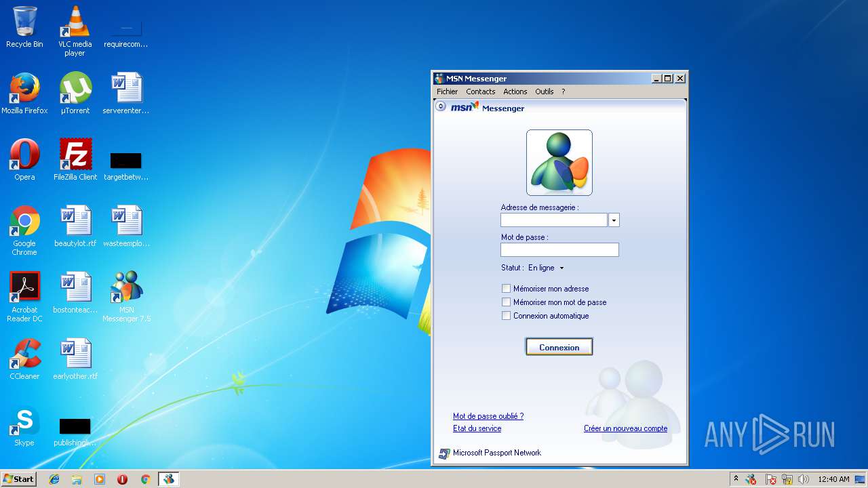868x488 pixels.
Task: Select the Skype desktop shortcut
Action: [24, 426]
